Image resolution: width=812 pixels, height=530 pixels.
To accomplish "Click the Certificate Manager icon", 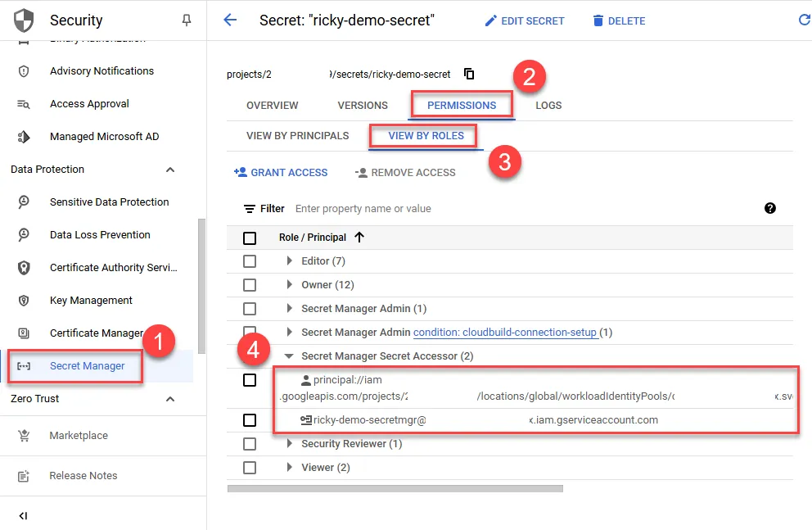I will tap(24, 333).
